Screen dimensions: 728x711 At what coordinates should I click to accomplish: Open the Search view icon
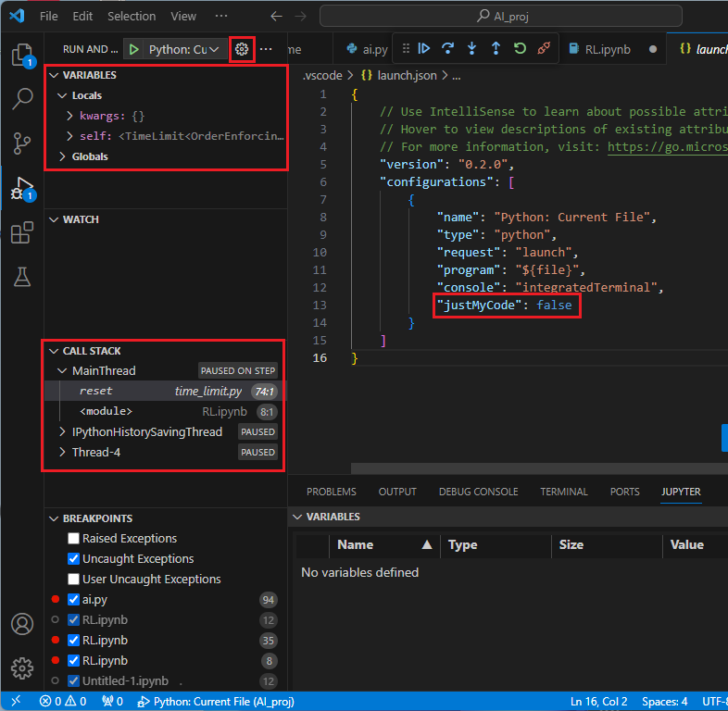22,98
